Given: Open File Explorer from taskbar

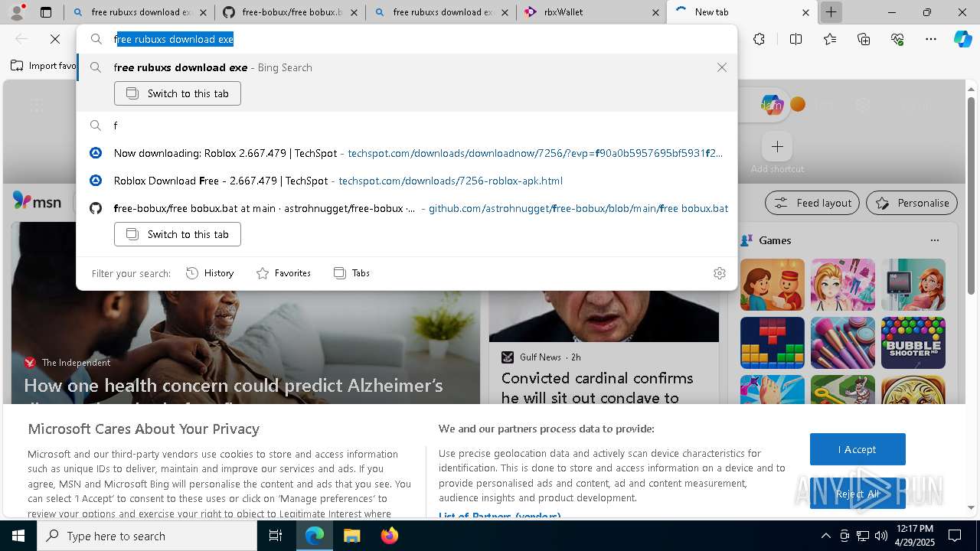Looking at the screenshot, I should click(x=351, y=536).
